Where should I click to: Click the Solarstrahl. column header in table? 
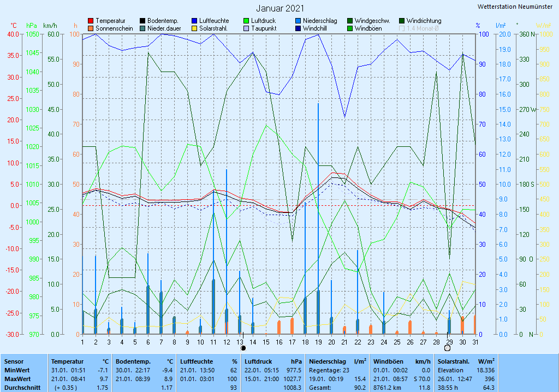pyautogui.click(x=454, y=361)
